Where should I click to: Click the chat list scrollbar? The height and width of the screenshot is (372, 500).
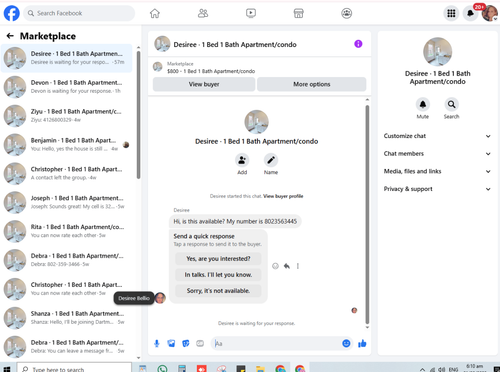[138, 114]
